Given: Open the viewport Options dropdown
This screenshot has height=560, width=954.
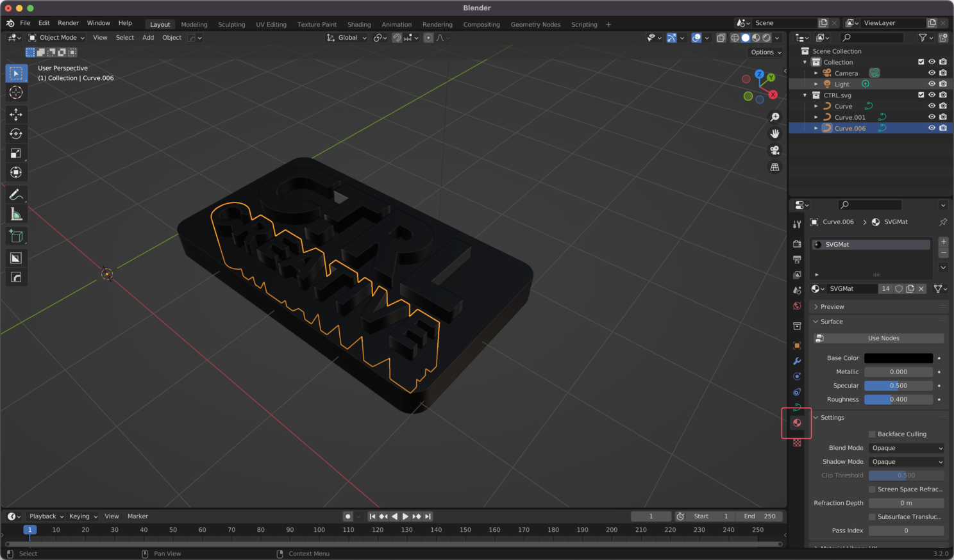Looking at the screenshot, I should click(x=766, y=53).
